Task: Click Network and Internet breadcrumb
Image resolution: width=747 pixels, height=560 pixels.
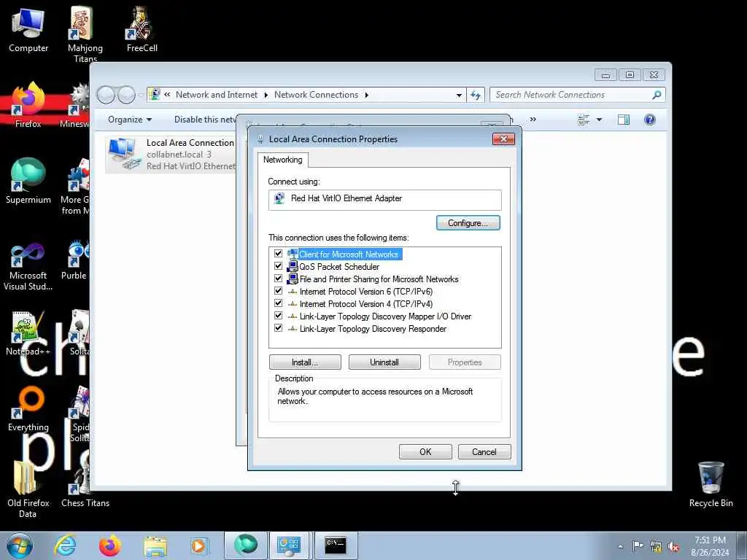Action: click(x=216, y=95)
